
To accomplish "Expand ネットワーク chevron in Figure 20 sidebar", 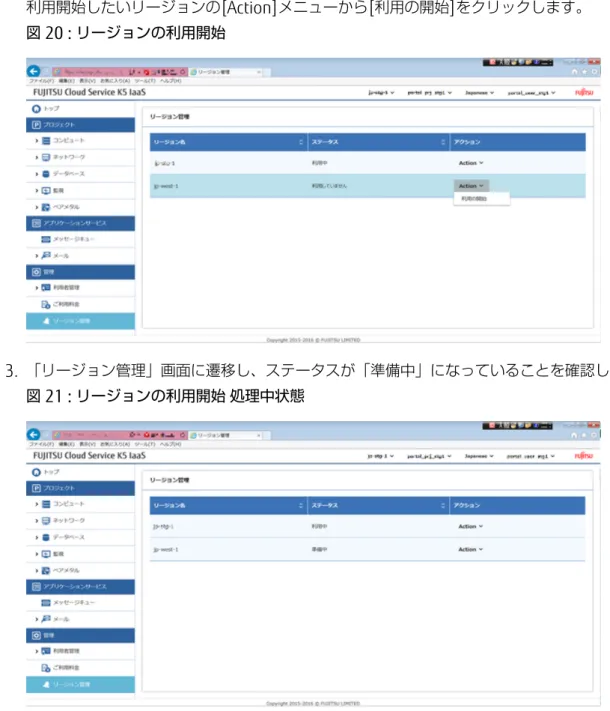I will (37, 157).
